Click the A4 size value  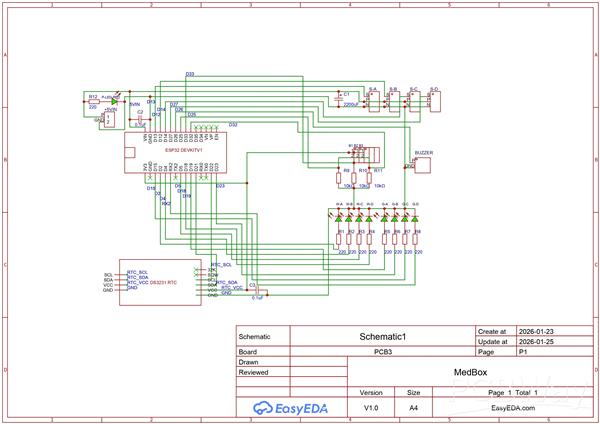click(x=414, y=408)
